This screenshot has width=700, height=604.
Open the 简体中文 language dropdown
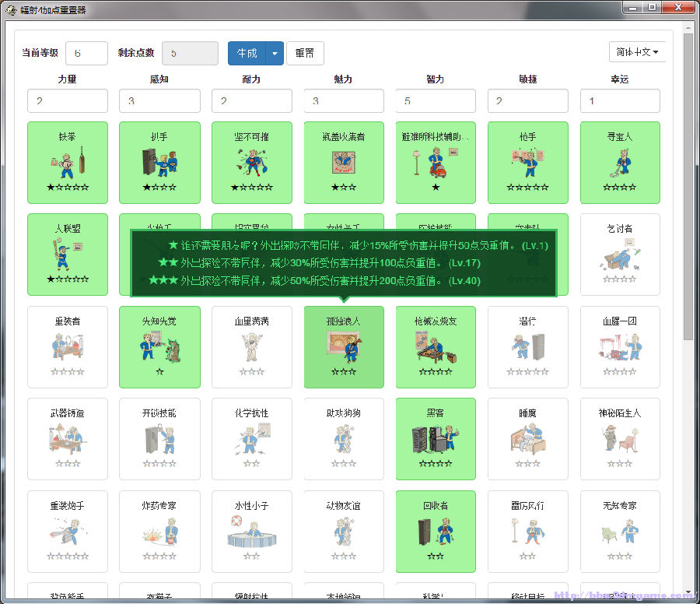(637, 52)
